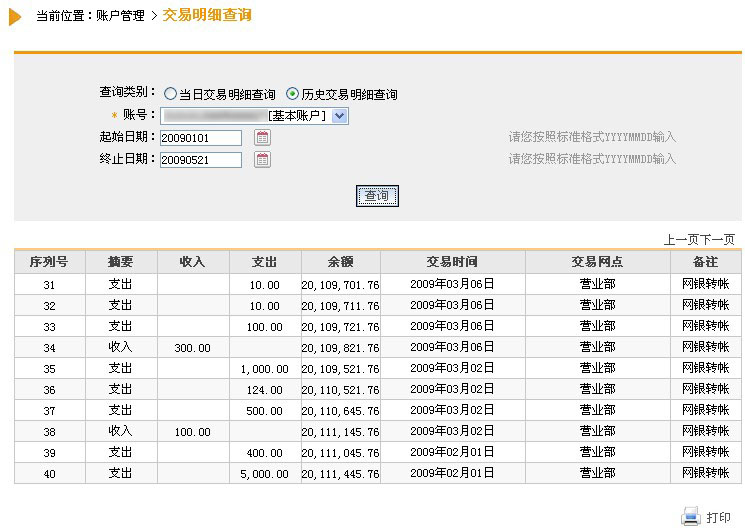This screenshot has height=528, width=745.
Task: Expand the 账号 account dropdown
Action: [x=339, y=116]
